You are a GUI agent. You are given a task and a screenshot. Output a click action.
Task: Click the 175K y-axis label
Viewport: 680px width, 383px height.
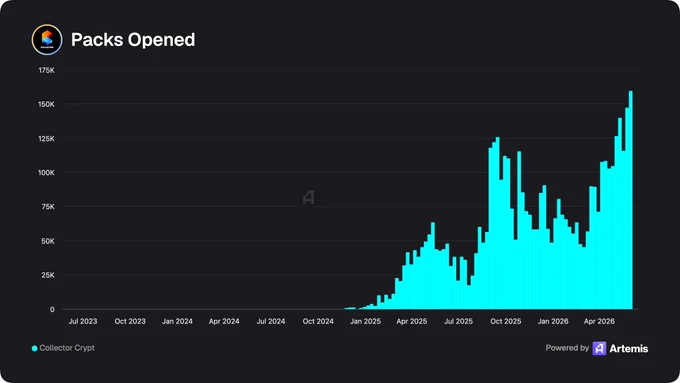coord(46,70)
